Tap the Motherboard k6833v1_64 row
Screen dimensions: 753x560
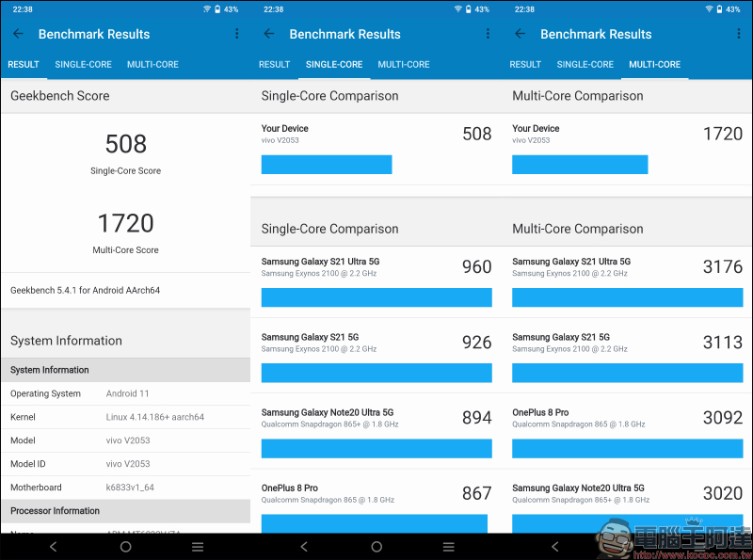coord(126,488)
